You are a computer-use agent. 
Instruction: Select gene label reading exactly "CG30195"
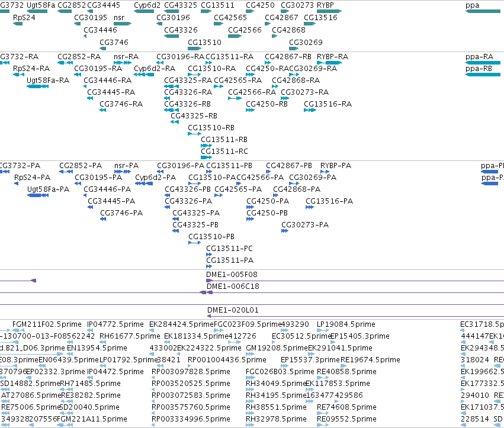tap(91, 18)
